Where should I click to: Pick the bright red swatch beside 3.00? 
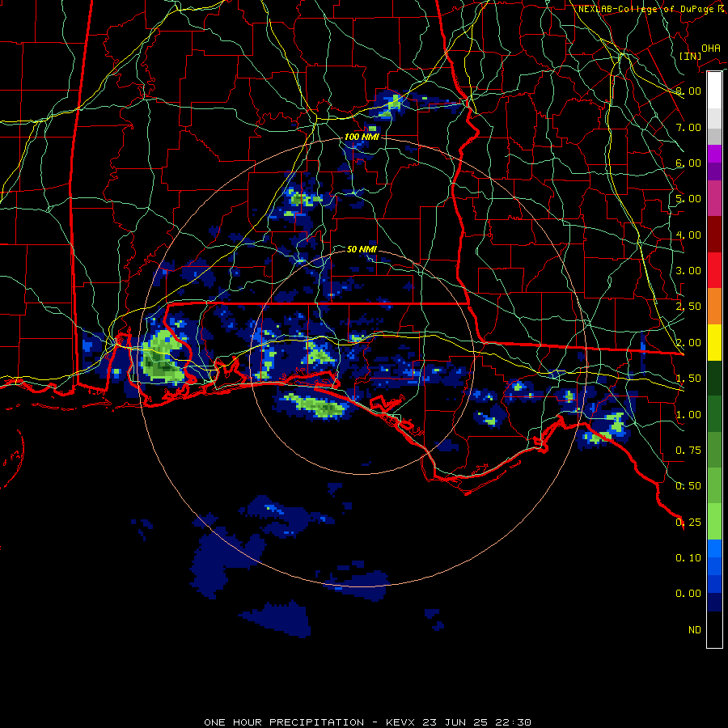click(714, 270)
